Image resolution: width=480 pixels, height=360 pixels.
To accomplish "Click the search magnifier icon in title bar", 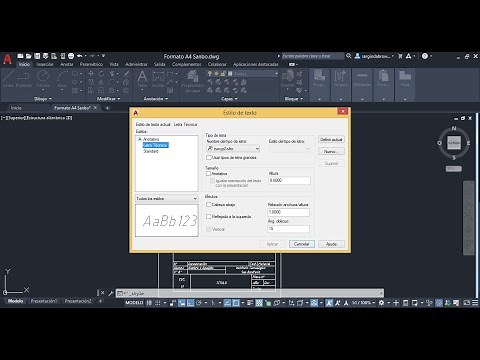I will click(x=349, y=56).
